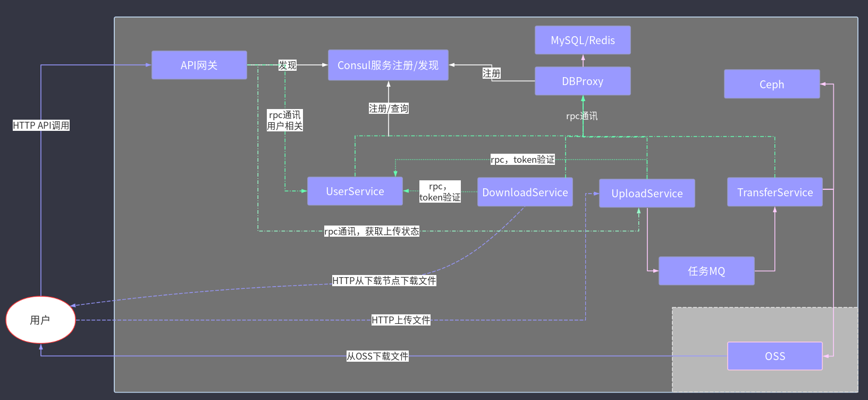Select the long 'rpc, token验证' label above DownloadService
Image resolution: width=868 pixels, height=400 pixels.
click(x=523, y=160)
